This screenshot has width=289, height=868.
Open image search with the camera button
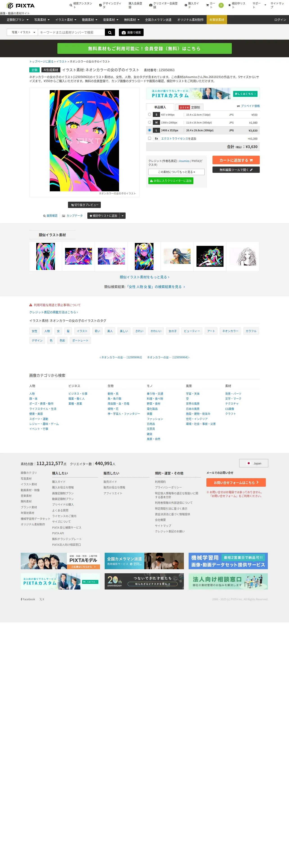[x=131, y=32]
